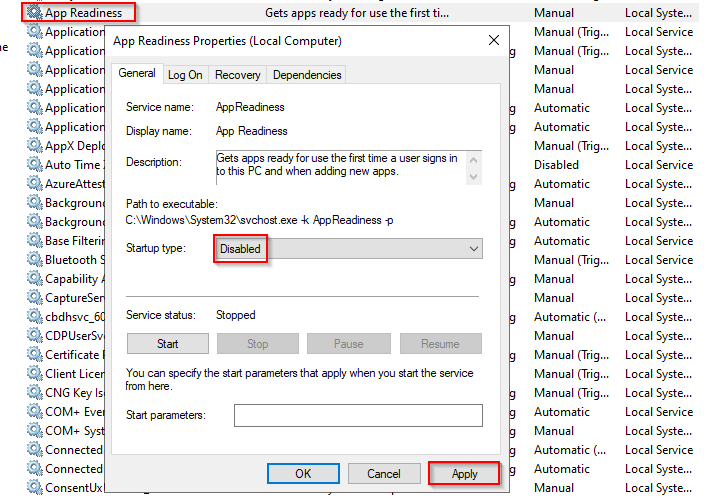Viewport: 707px width, 498px height.
Task: Click the description scroll up arrow
Action: coord(473,160)
